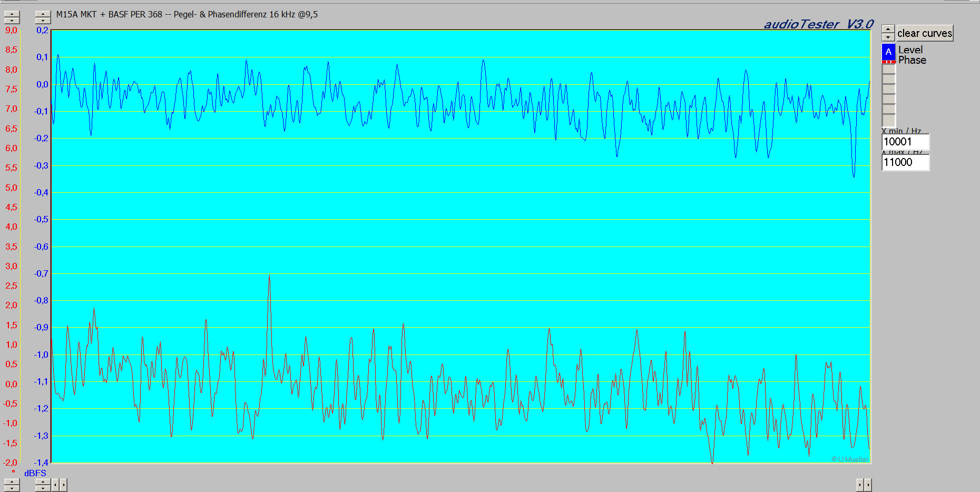Click the blue 0,0 level axis value
This screenshot has width=980, height=492.
[x=42, y=84]
